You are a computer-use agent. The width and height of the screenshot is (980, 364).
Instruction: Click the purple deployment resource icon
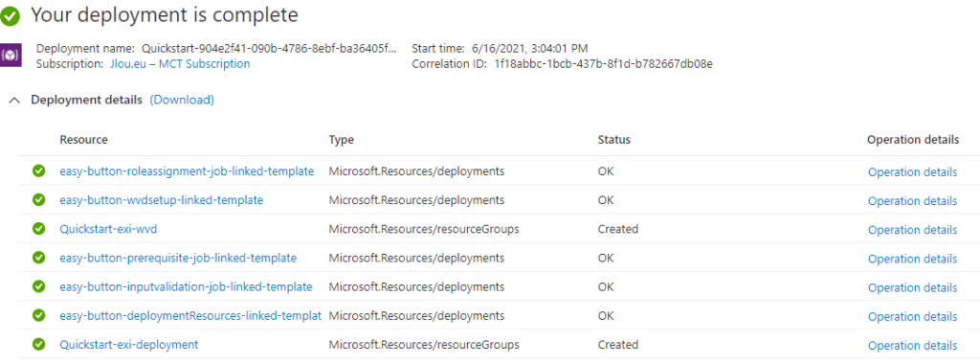[11, 55]
